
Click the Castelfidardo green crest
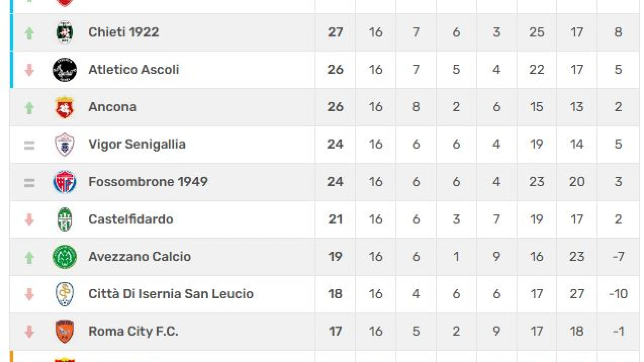[x=65, y=220]
